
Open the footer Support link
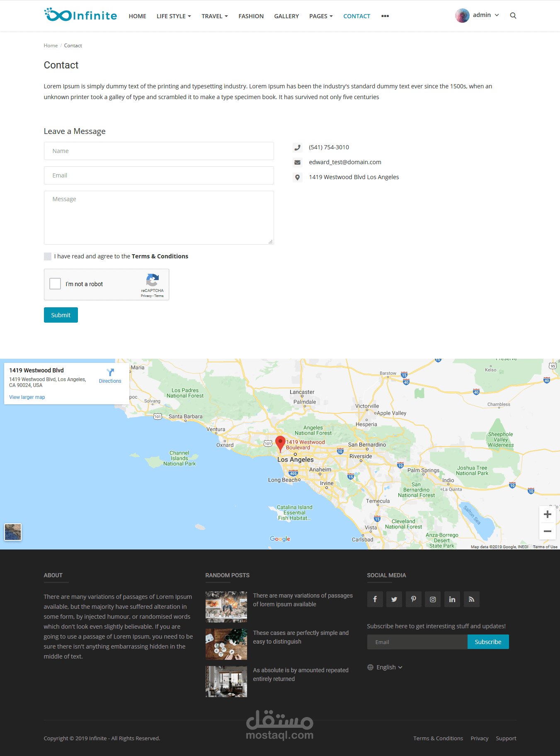tap(506, 739)
